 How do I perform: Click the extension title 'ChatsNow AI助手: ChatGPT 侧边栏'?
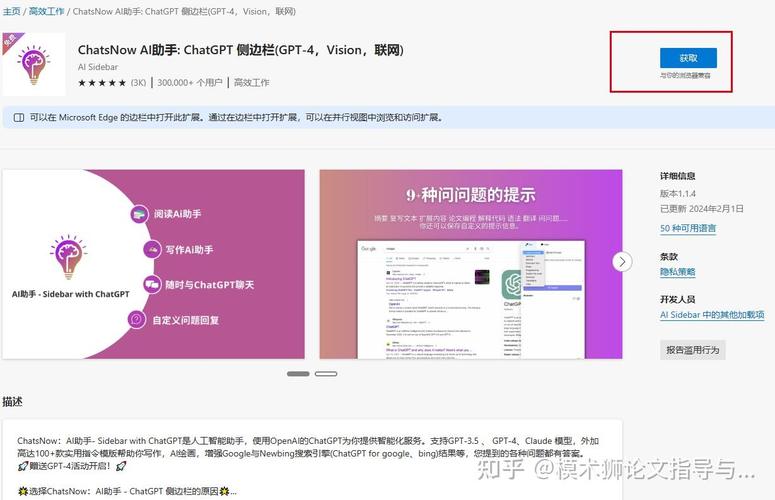tap(241, 50)
